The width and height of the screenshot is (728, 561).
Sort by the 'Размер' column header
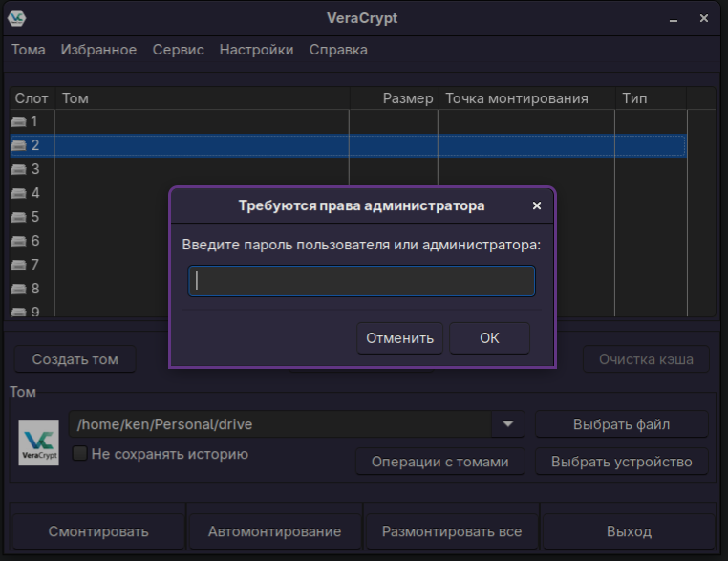(395, 98)
